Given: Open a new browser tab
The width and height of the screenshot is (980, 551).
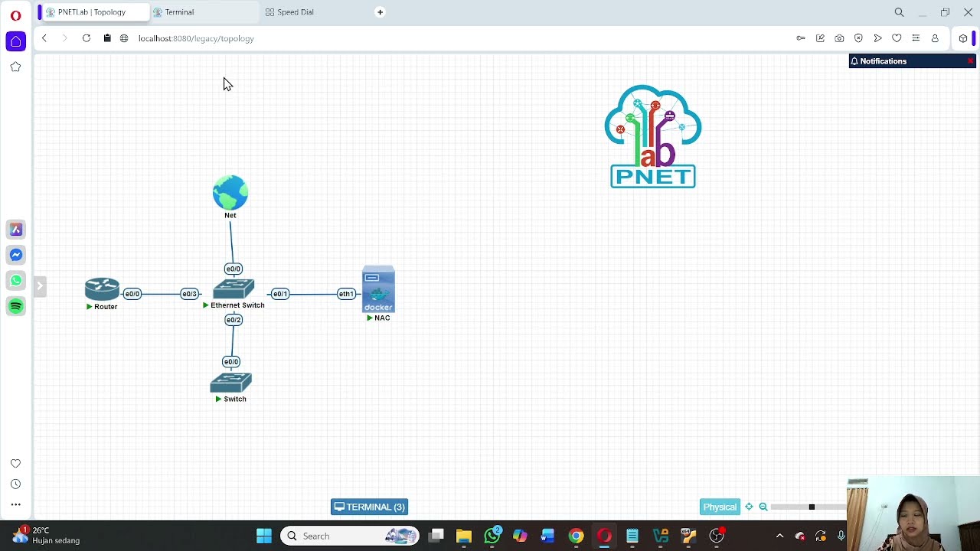Looking at the screenshot, I should coord(380,12).
